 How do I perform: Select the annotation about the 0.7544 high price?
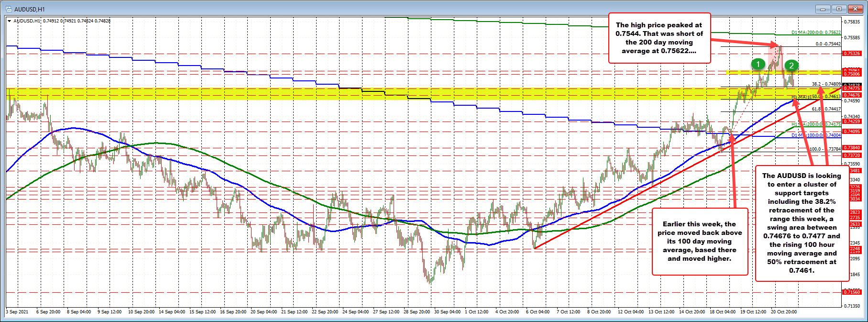click(659, 38)
